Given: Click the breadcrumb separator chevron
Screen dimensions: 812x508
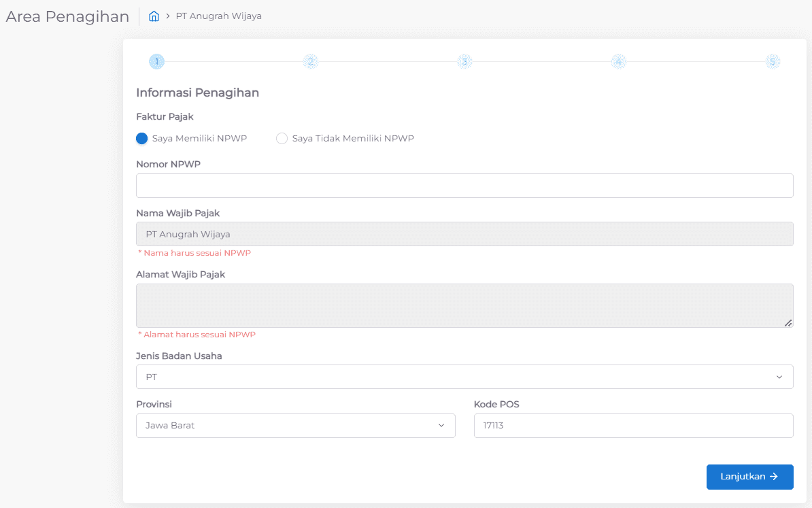Looking at the screenshot, I should pos(167,16).
